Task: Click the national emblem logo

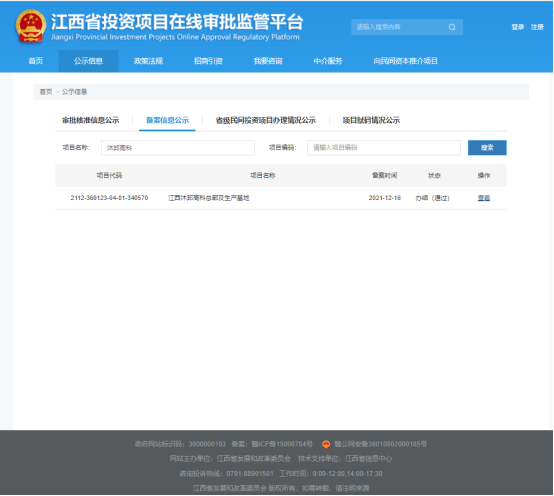Action: 31,26
